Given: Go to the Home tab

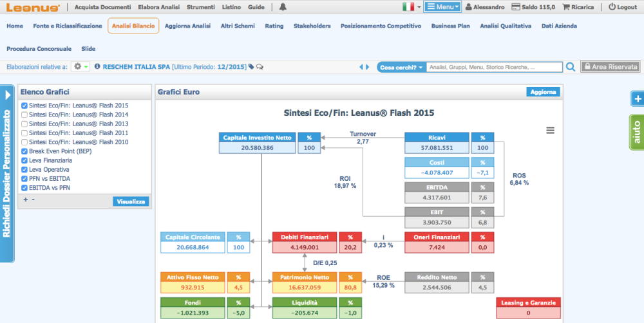Looking at the screenshot, I should (x=15, y=26).
